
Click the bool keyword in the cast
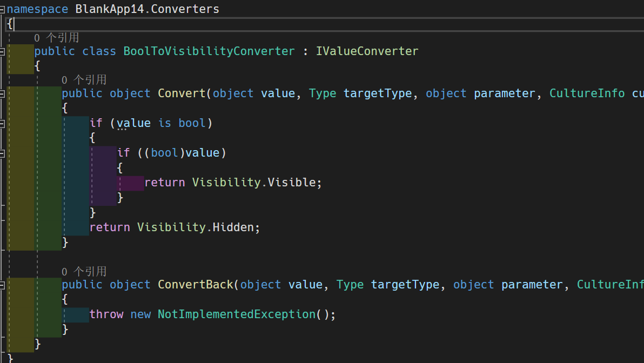click(164, 152)
